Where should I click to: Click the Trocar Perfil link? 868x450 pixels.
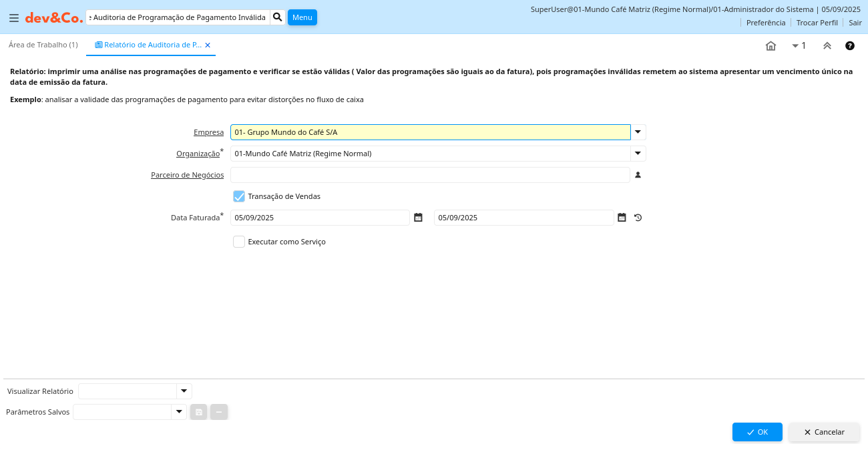click(x=817, y=23)
